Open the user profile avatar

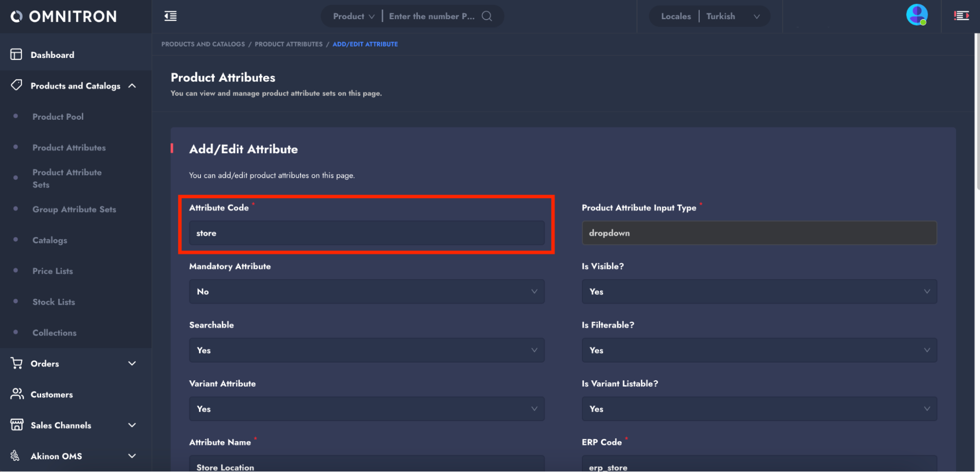click(x=916, y=15)
